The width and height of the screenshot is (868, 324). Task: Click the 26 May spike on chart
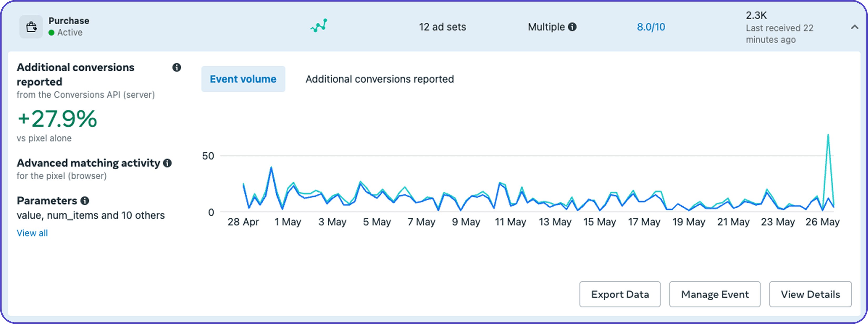pyautogui.click(x=828, y=136)
